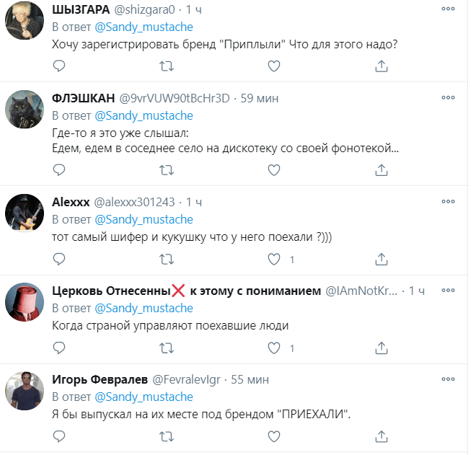Share Alexxx's tweet
The height and width of the screenshot is (455, 476).
382,259
